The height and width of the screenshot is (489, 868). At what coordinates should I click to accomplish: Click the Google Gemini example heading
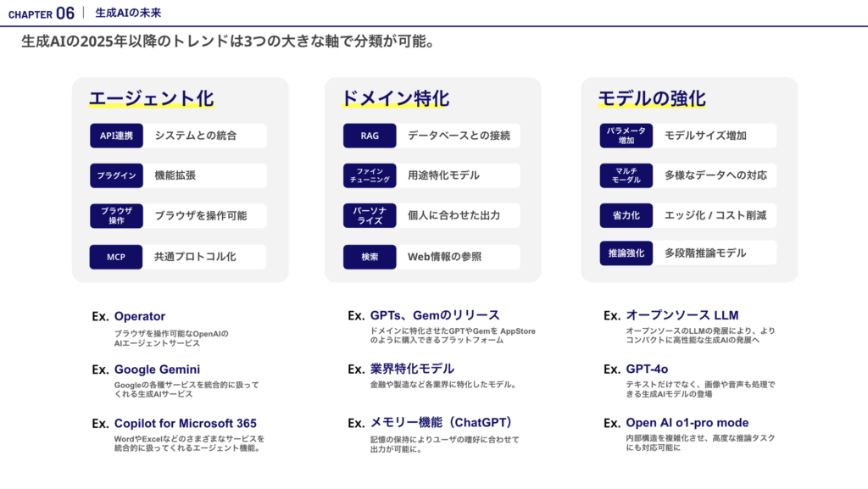pyautogui.click(x=157, y=370)
